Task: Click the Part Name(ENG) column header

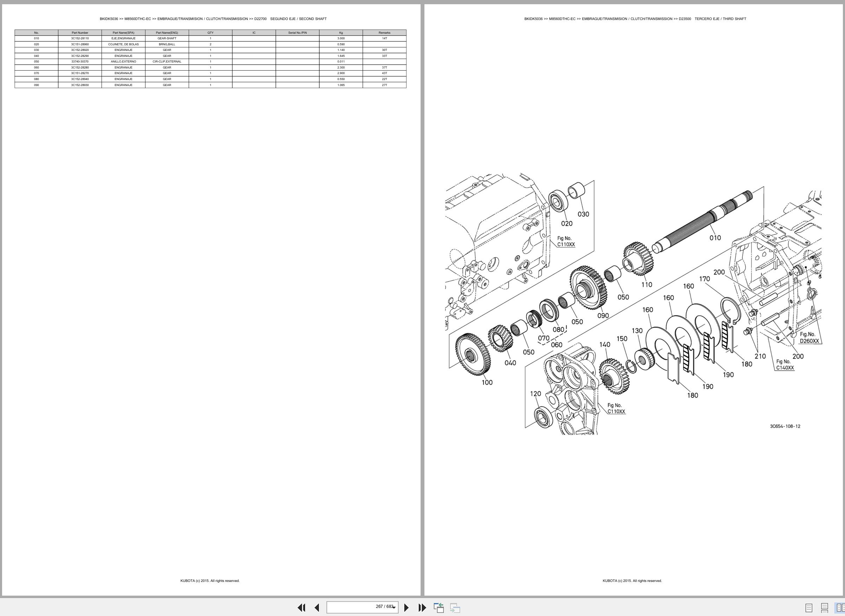Action: tap(167, 33)
